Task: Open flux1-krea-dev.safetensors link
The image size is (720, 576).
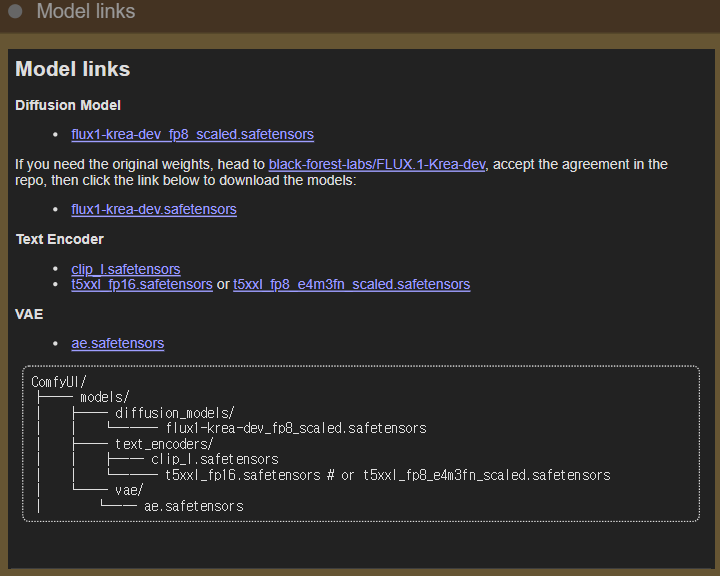Action: (154, 209)
